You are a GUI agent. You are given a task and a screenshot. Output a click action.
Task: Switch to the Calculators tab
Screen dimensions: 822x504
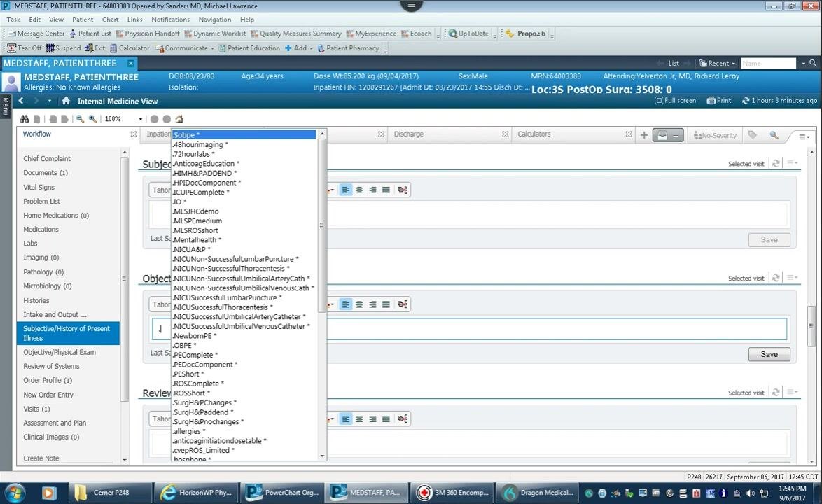tap(534, 134)
